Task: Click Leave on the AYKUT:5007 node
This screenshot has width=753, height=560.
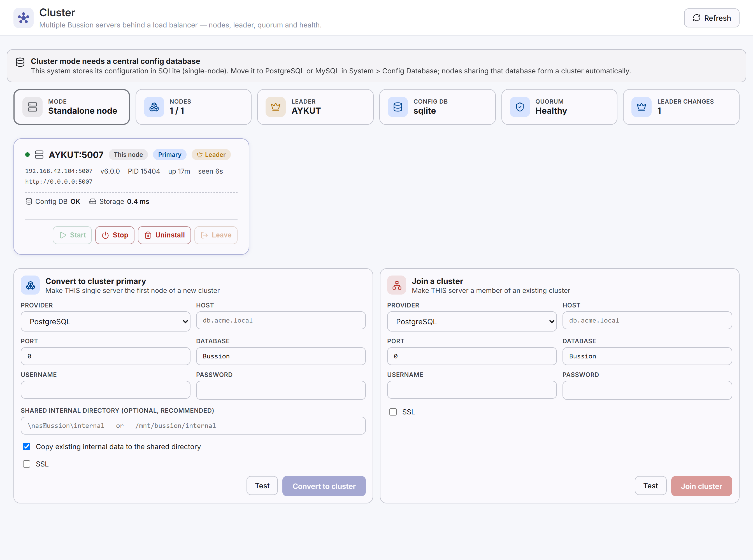Action: click(216, 235)
